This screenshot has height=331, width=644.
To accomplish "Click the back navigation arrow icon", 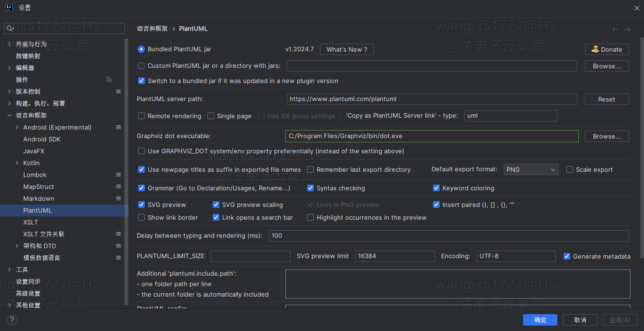I will (x=615, y=29).
